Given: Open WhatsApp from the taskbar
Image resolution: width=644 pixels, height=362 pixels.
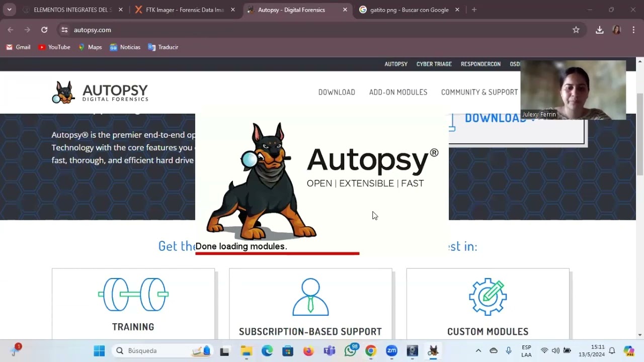Looking at the screenshot, I should point(351,350).
